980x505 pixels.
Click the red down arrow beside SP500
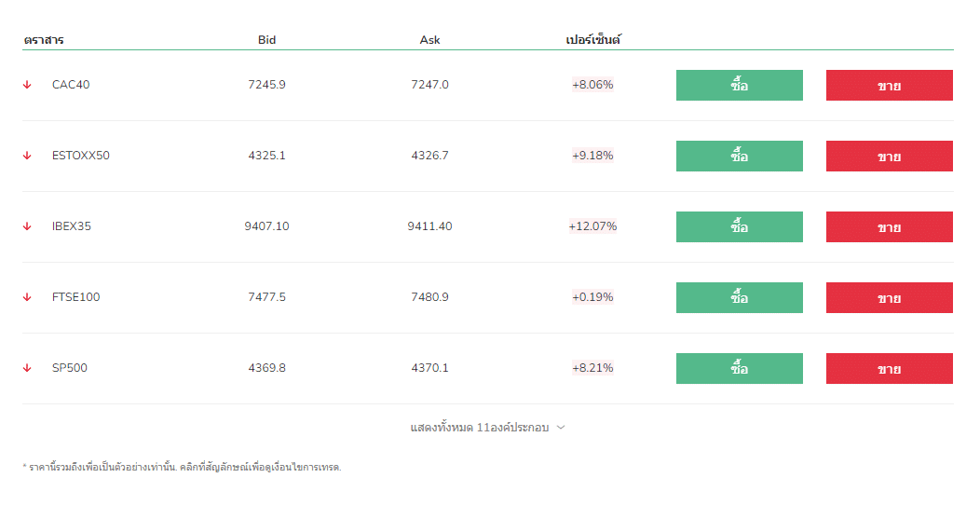click(x=27, y=368)
